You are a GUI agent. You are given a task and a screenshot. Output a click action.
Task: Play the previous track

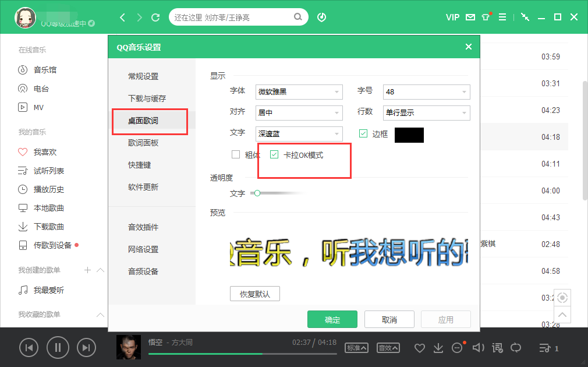pos(29,348)
